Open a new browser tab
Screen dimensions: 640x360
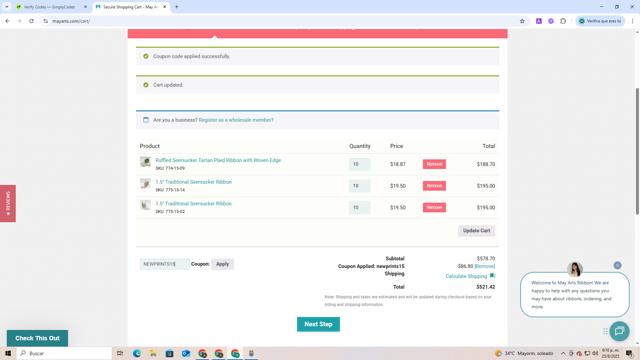click(x=177, y=7)
